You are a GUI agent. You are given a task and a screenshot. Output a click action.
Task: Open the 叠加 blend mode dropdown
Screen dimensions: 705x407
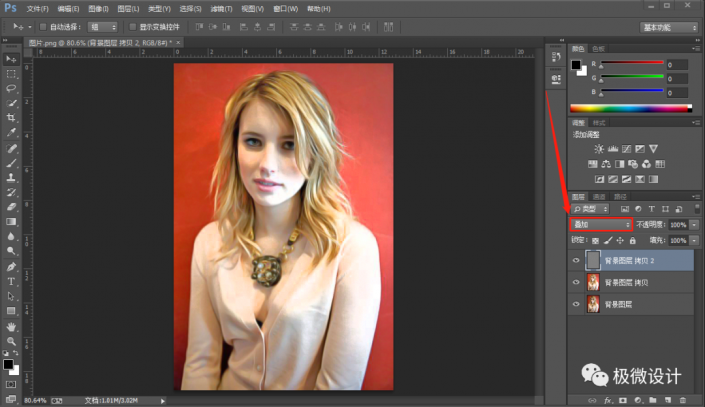[601, 225]
